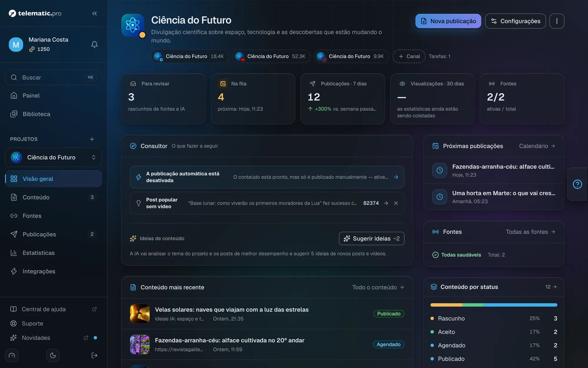Open Velas solares post thumbnail
Screen dimensions: 588x368
tap(140, 314)
